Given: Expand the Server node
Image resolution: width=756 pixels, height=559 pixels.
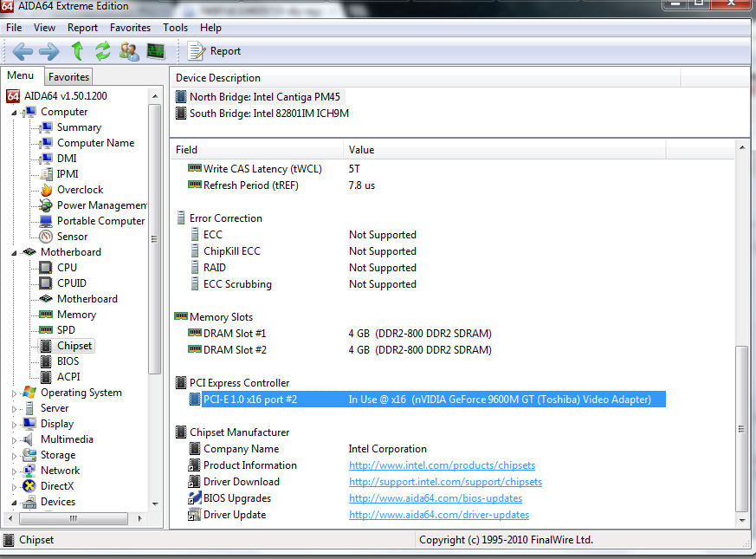Looking at the screenshot, I should (x=14, y=409).
